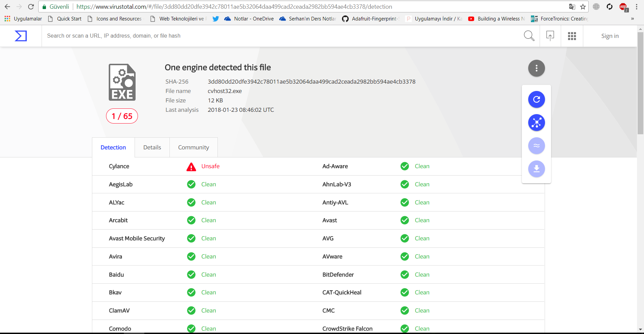Click the search magnifier icon
The width and height of the screenshot is (644, 334).
point(529,36)
